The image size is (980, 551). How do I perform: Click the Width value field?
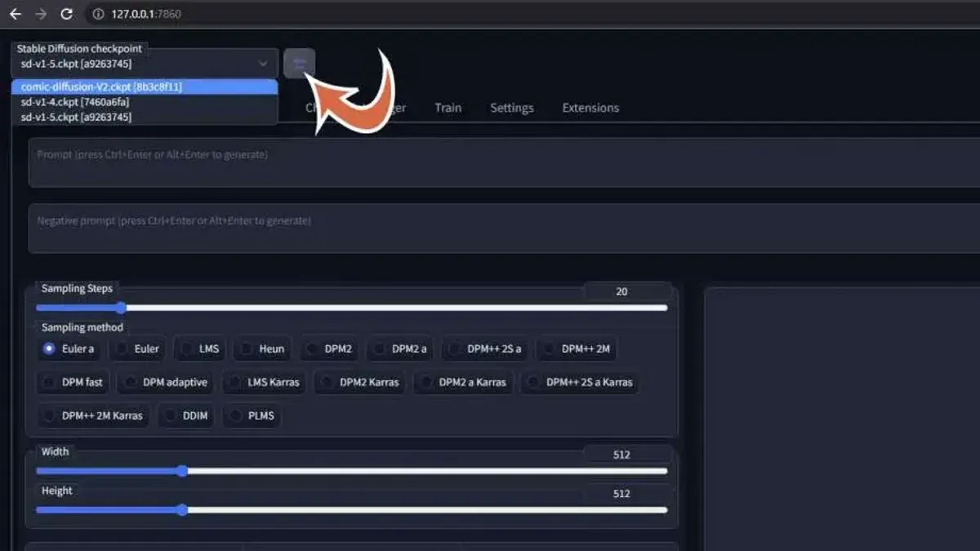627,455
